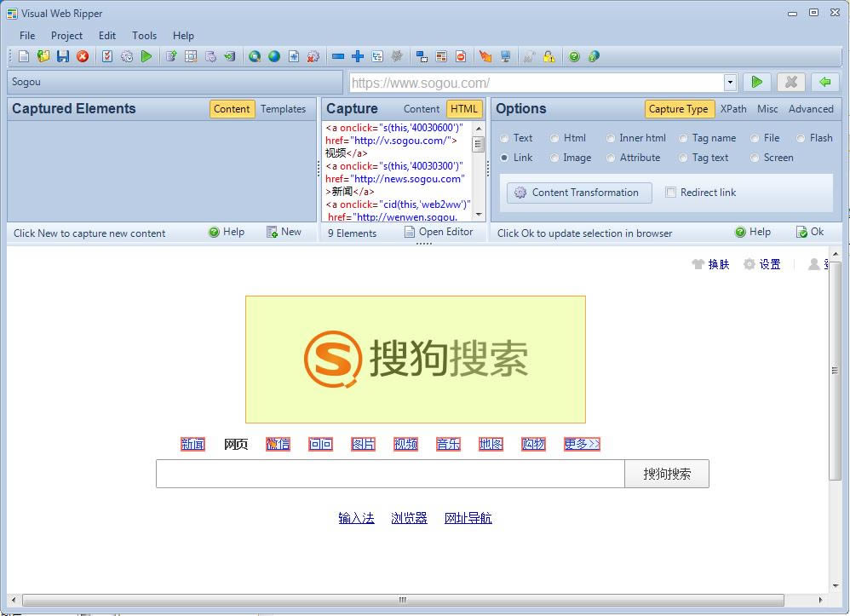Open the 更多>> more link
Screen dimensions: 850x616
tap(582, 444)
